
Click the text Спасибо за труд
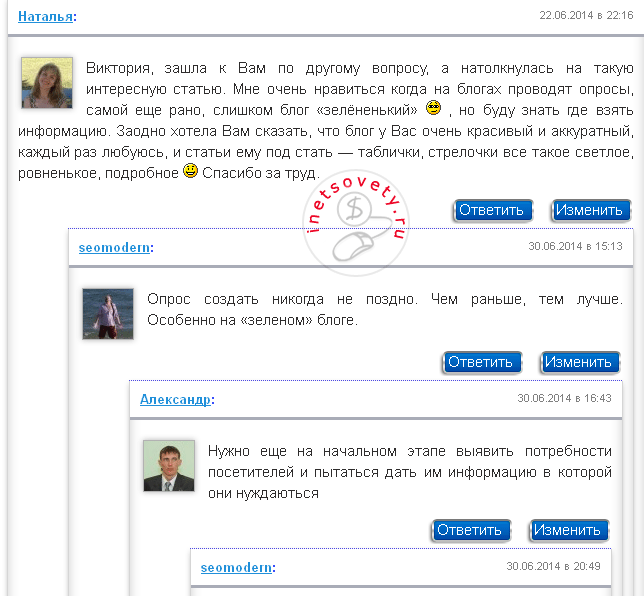[260, 173]
